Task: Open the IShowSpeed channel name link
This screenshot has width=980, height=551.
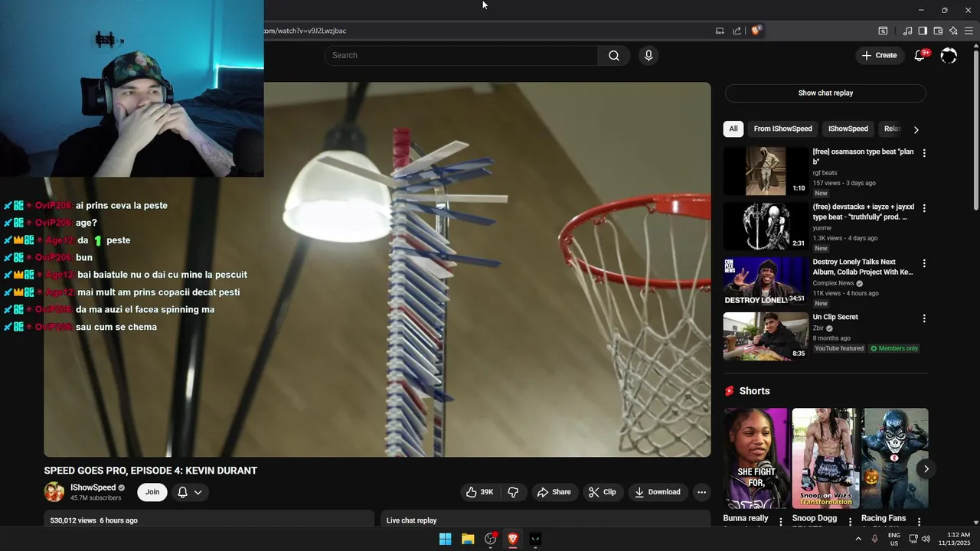Action: coord(93,487)
